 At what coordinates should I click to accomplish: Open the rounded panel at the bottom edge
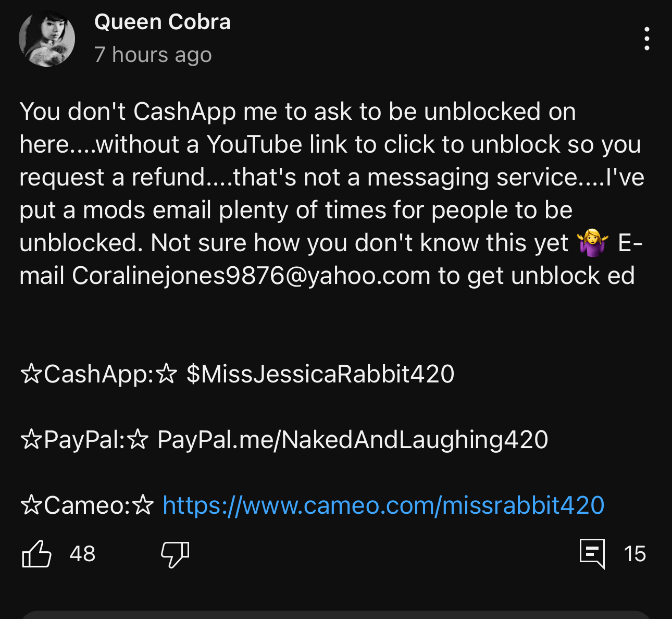coord(336,615)
